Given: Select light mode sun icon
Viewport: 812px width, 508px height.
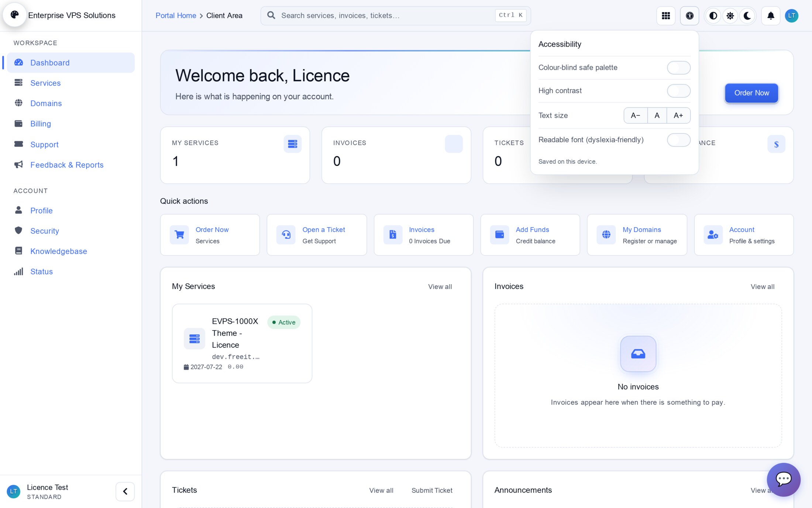Looking at the screenshot, I should point(730,16).
